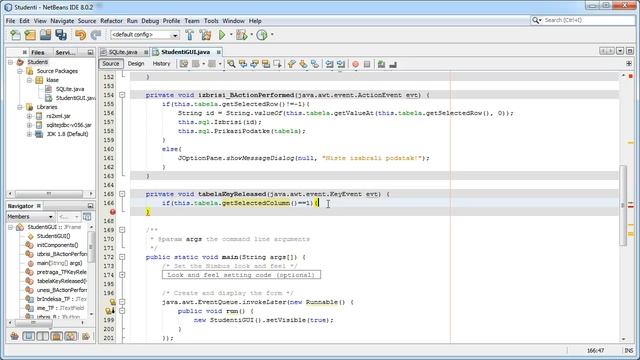Screen dimensions: 640x360
Task: Switch to the Services panel tab
Action: click(65, 52)
